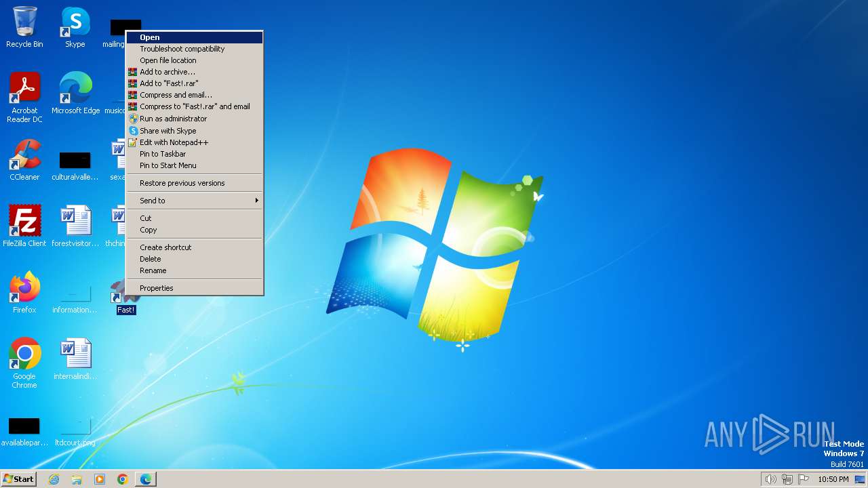Choose Open file location
Image resolution: width=868 pixels, height=488 pixels.
(x=195, y=60)
